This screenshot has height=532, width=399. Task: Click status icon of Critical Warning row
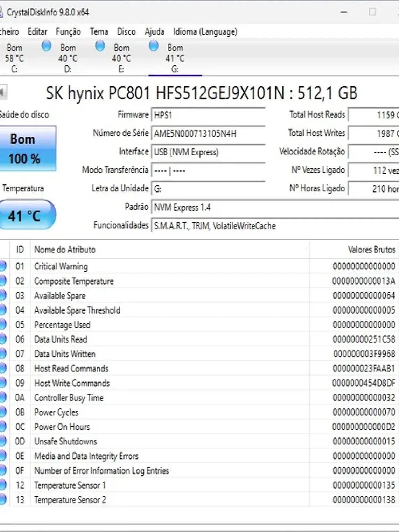(x=3, y=266)
